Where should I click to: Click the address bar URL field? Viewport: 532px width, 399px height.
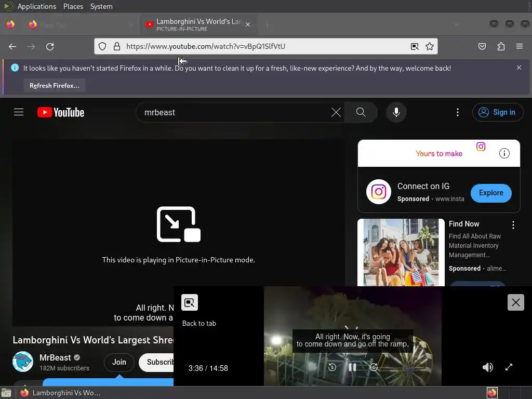point(264,46)
